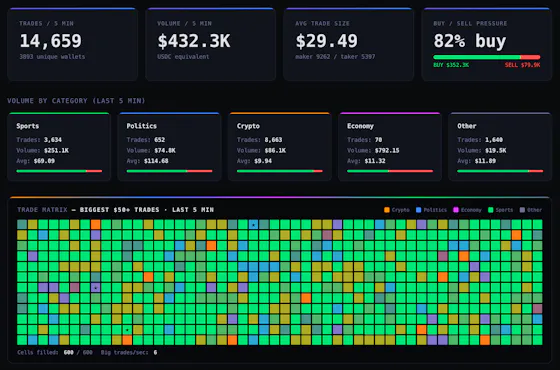Click the gray Other legend swatch
The image size is (560, 370).
pos(522,210)
